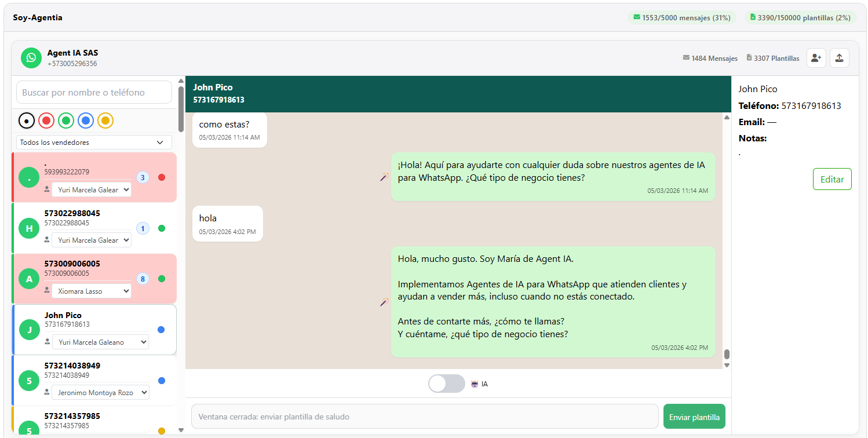The width and height of the screenshot is (868, 438).
Task: Toggle the IA switch on
Action: pos(447,384)
